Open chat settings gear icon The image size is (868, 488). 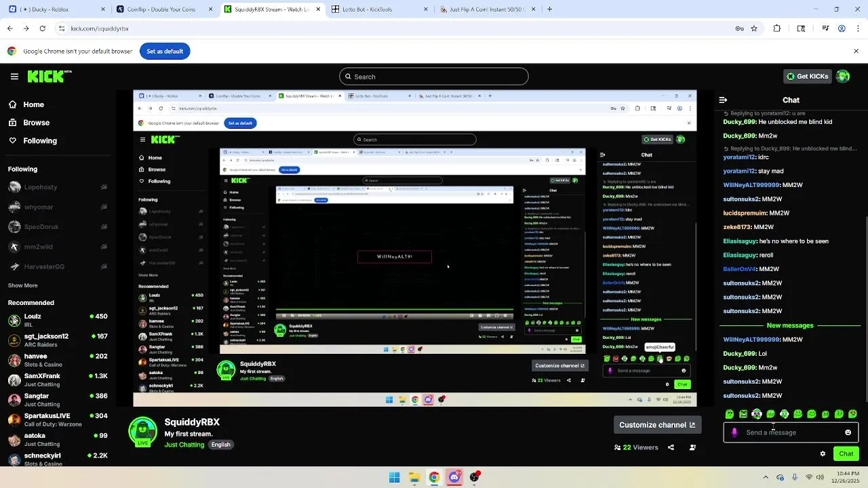pos(823,454)
